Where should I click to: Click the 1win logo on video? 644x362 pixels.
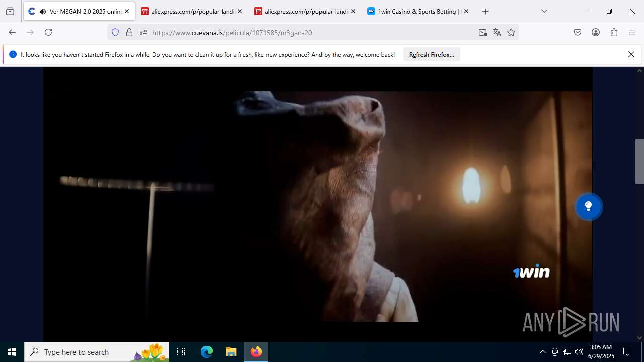pos(531,271)
